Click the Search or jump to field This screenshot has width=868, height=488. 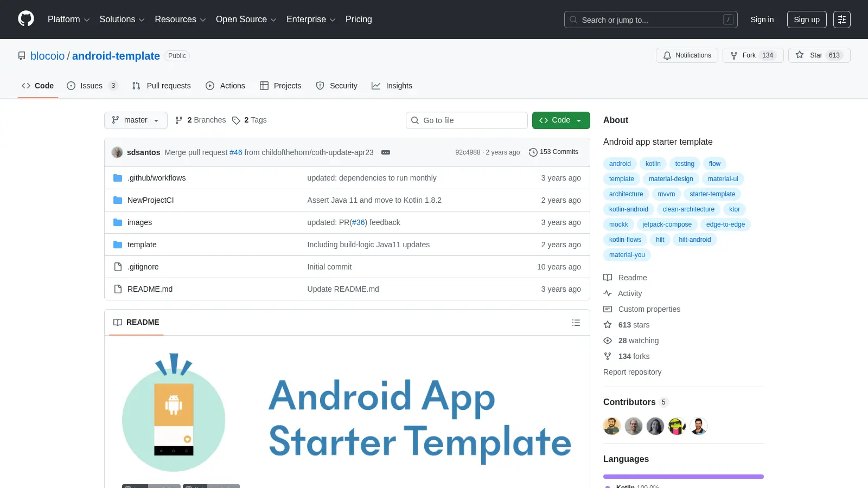651,20
